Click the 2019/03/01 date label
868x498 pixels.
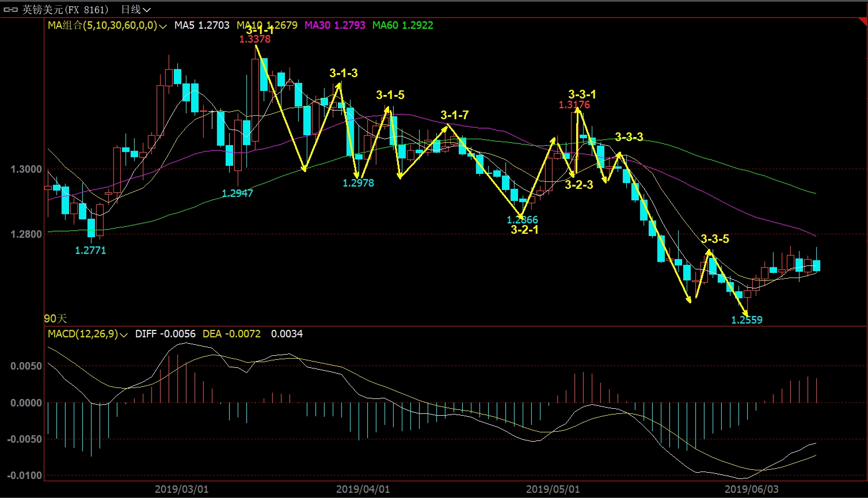click(x=182, y=489)
